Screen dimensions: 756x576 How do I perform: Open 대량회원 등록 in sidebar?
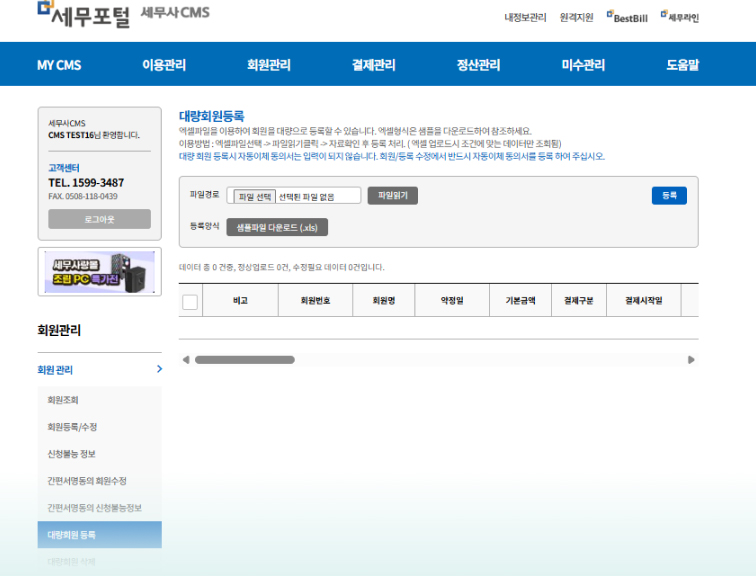click(100, 535)
